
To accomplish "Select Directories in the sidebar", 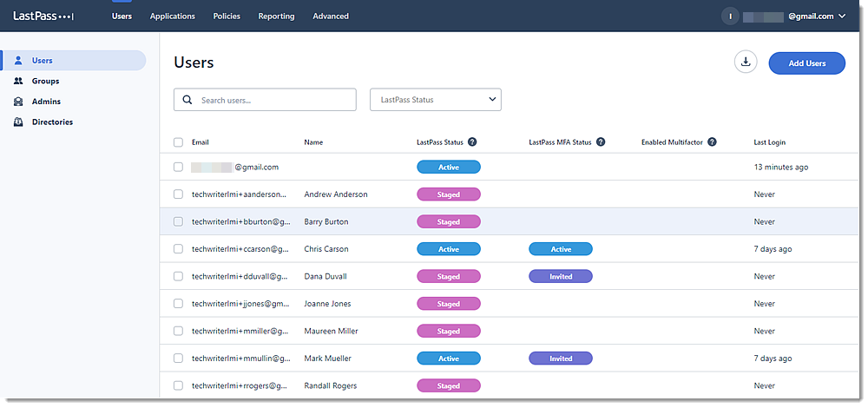I will [53, 122].
